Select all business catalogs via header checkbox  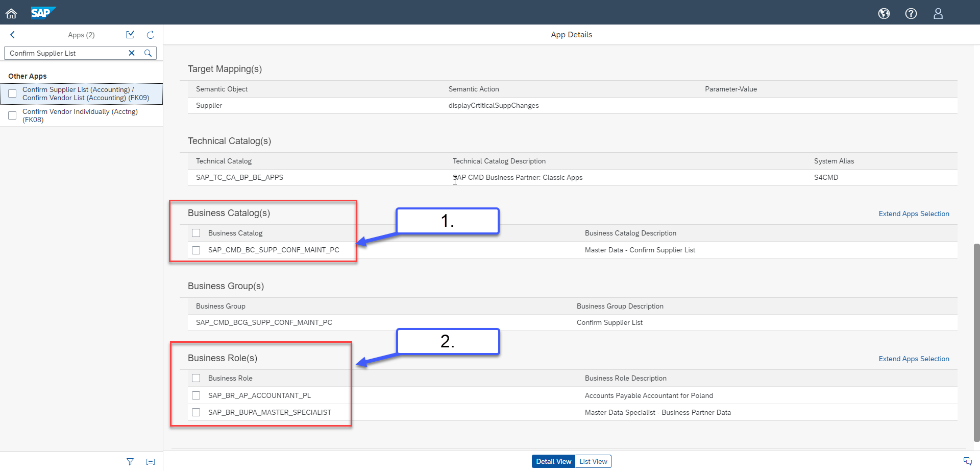click(196, 233)
